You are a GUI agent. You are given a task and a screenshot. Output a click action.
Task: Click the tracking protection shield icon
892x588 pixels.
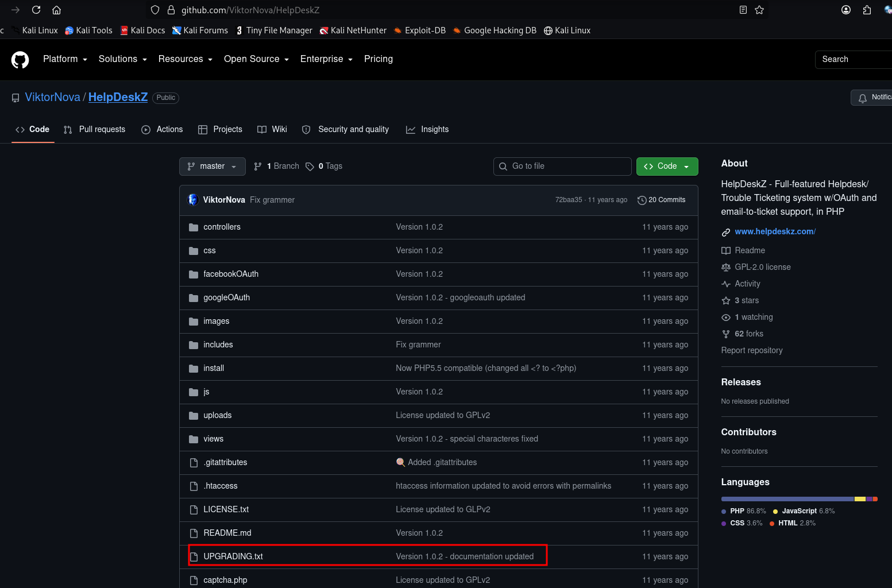[x=155, y=10]
